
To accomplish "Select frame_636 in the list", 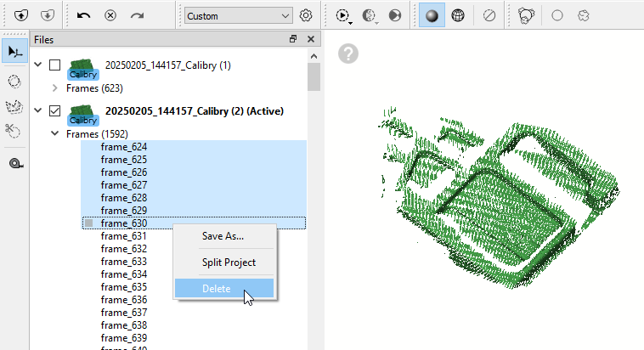I will click(x=124, y=300).
